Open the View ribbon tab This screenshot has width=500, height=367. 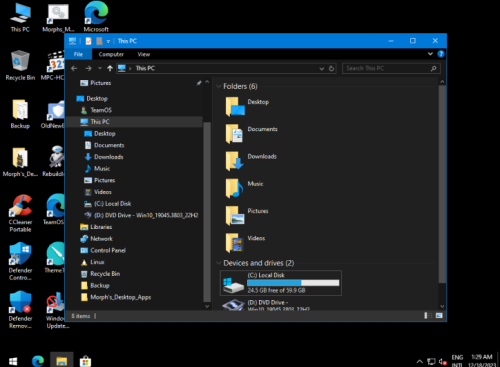click(144, 54)
